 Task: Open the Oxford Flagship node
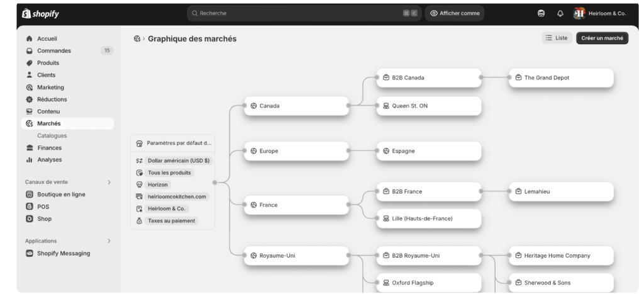coord(429,283)
